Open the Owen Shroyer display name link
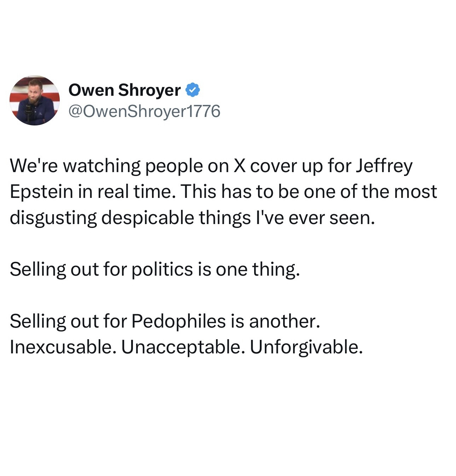This screenshot has width=456, height=476. pos(124,90)
